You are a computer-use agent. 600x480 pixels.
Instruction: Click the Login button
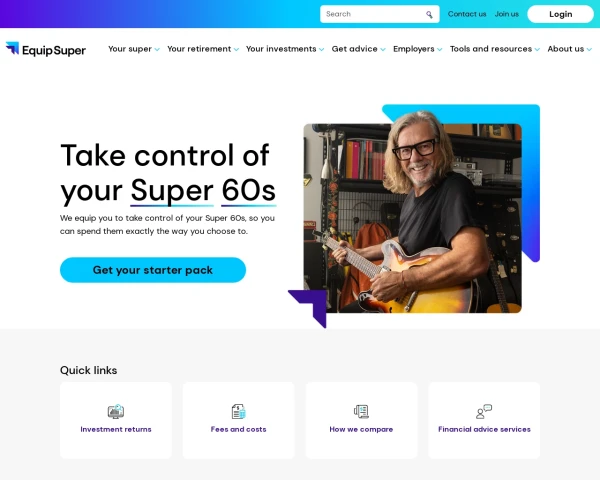click(561, 14)
